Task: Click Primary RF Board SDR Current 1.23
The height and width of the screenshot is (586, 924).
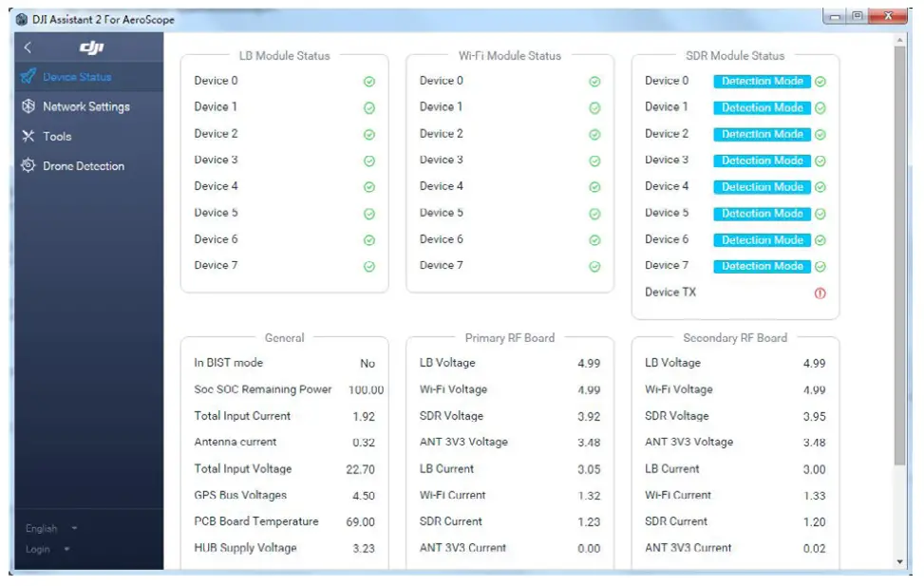Action: click(590, 521)
